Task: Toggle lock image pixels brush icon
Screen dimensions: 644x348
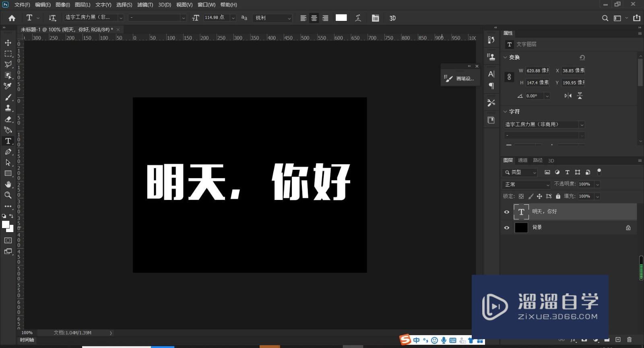Action: 530,196
